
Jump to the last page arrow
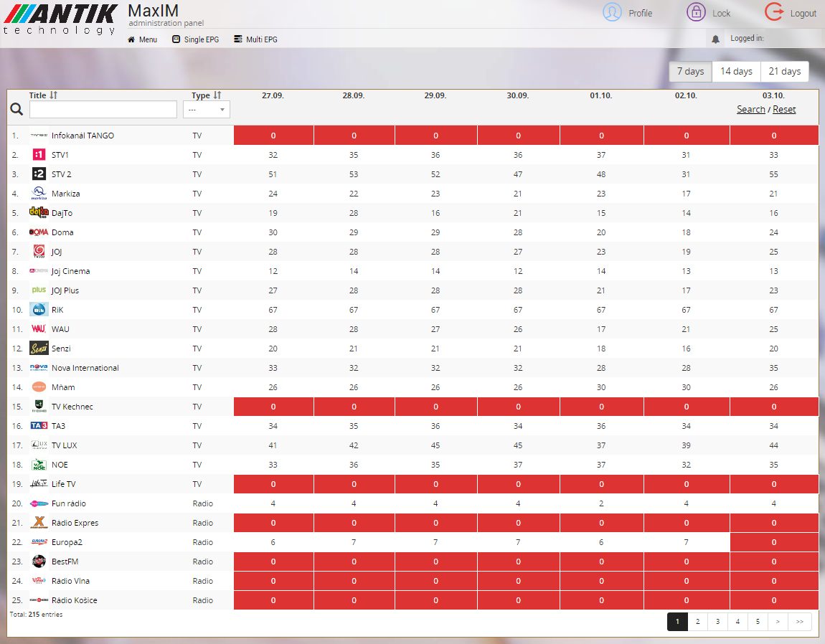click(x=799, y=622)
